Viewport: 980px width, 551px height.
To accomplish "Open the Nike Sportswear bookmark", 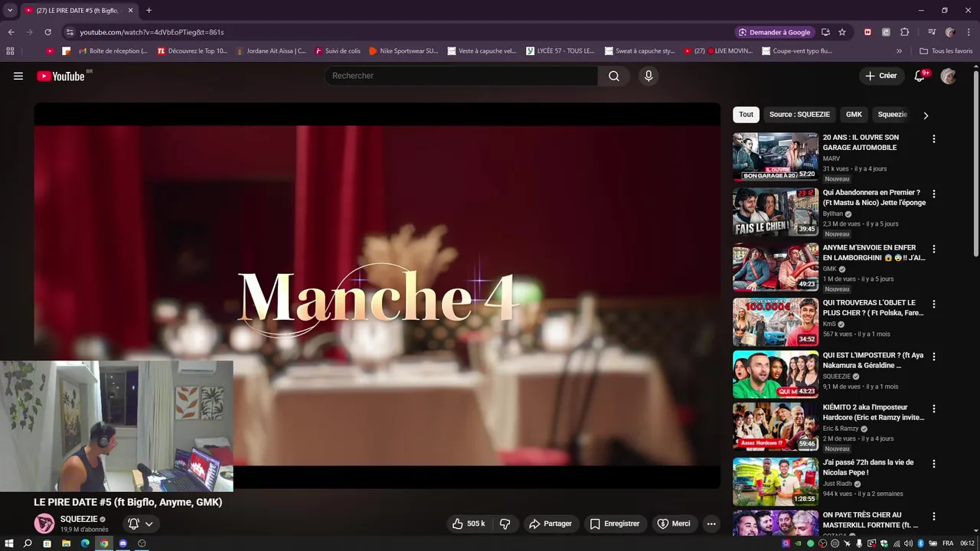I will pyautogui.click(x=403, y=51).
